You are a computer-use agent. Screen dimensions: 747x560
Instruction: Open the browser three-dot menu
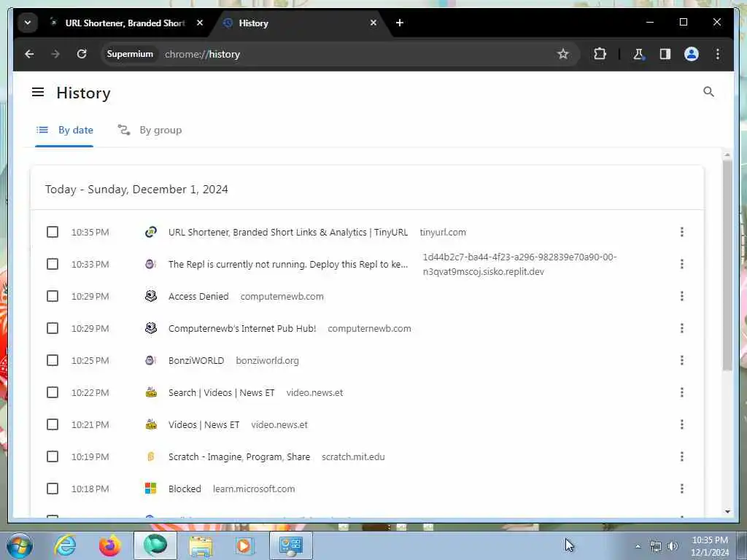[x=718, y=54]
